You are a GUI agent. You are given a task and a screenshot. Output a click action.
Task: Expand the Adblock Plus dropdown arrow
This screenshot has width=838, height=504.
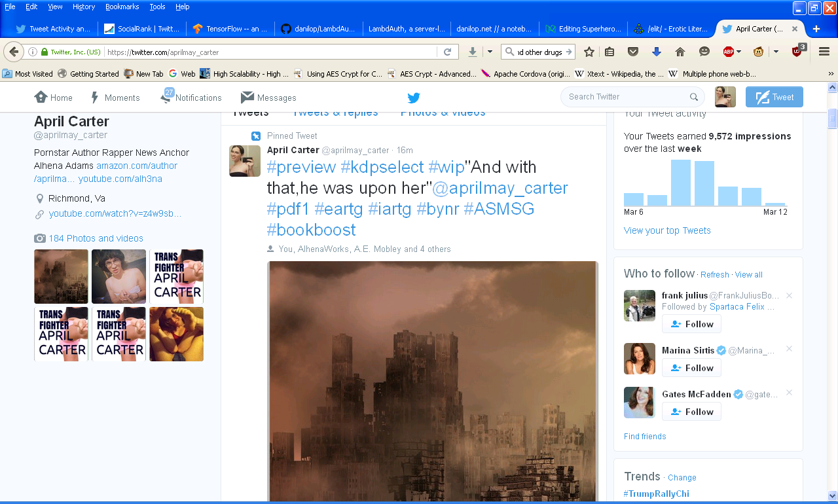(x=739, y=52)
